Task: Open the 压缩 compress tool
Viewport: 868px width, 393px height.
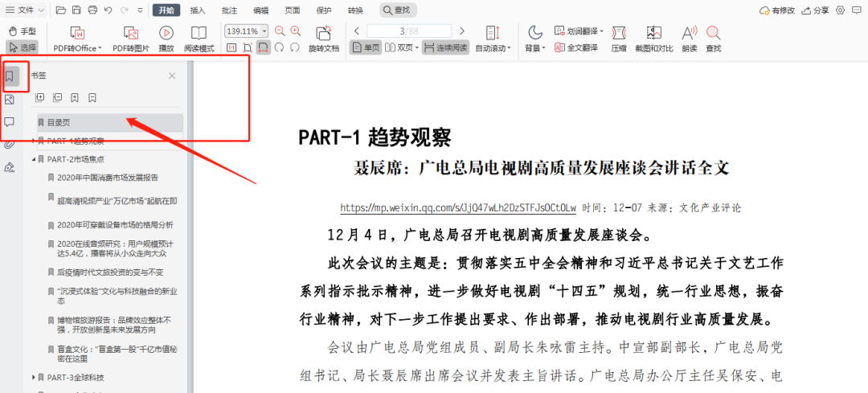Action: (x=618, y=38)
